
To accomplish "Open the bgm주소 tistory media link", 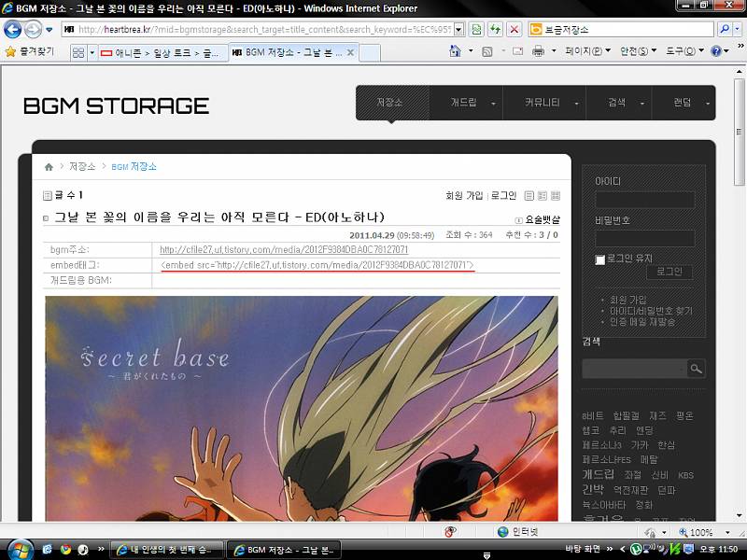I will click(x=284, y=249).
